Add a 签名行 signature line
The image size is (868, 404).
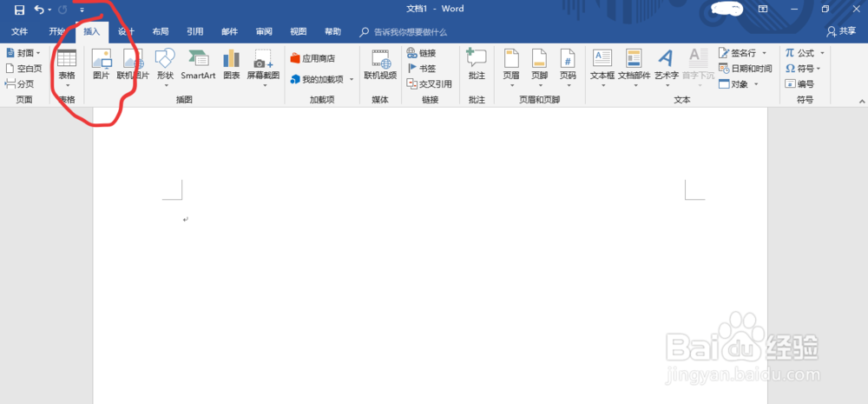(743, 53)
